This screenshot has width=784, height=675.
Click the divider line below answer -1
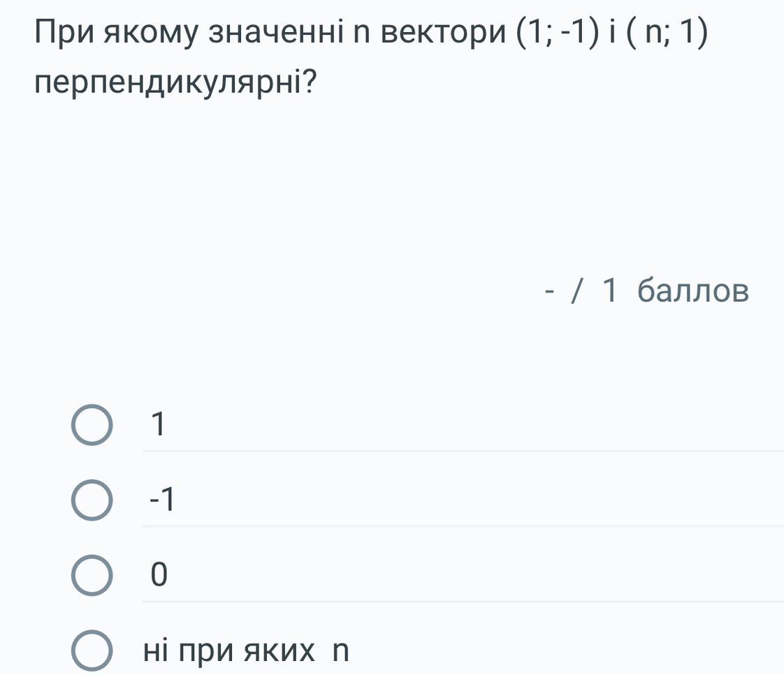click(461, 526)
